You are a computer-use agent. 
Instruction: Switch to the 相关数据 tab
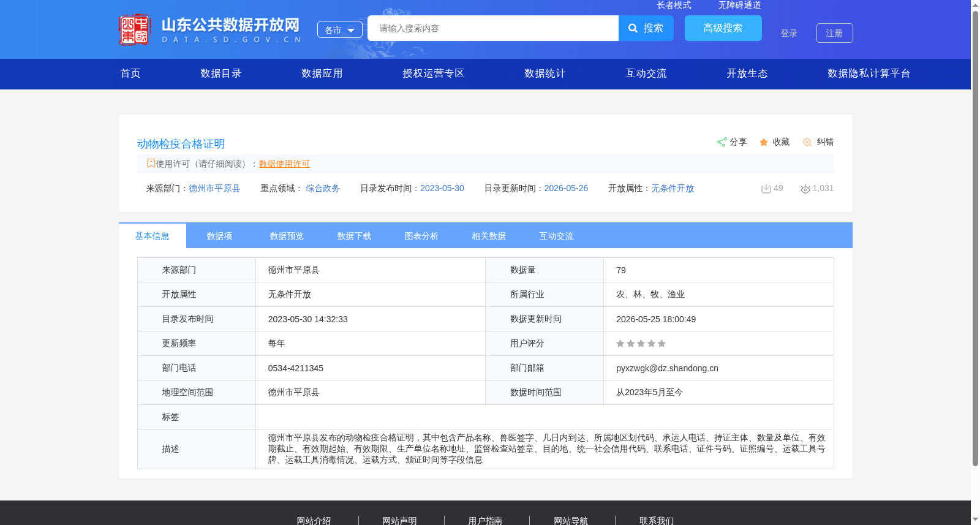[x=489, y=236]
